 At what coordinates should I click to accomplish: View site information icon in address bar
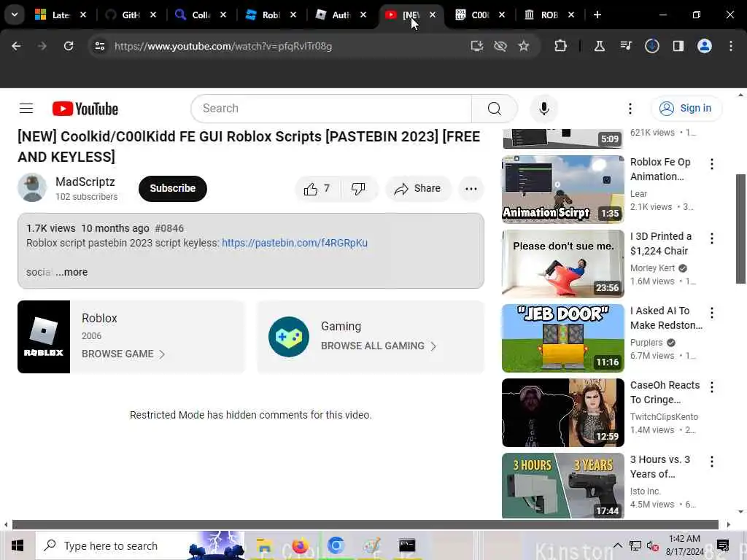point(99,46)
